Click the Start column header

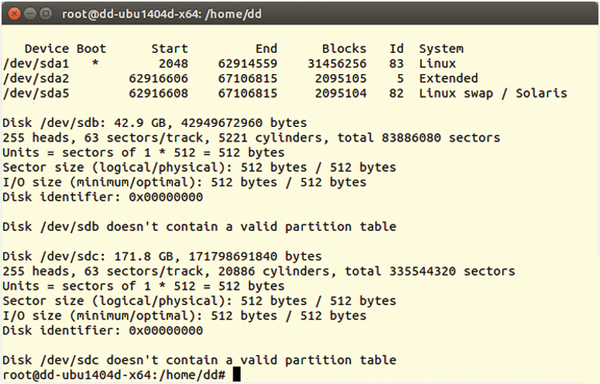pos(170,49)
